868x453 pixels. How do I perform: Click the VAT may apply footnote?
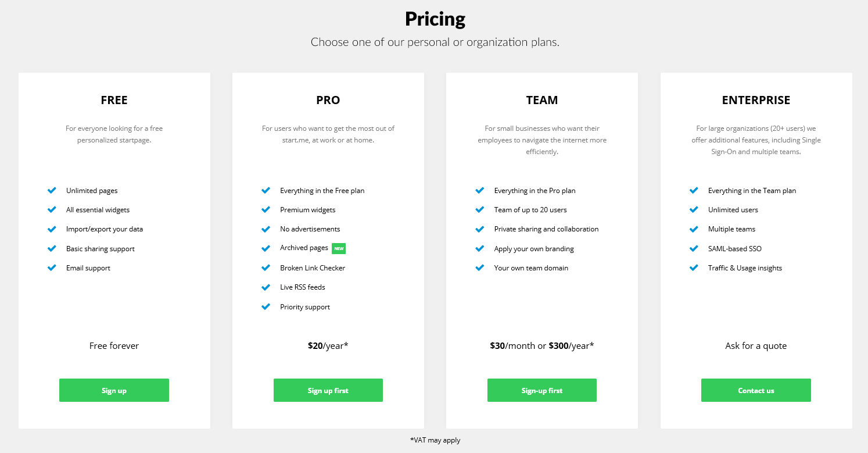[435, 440]
